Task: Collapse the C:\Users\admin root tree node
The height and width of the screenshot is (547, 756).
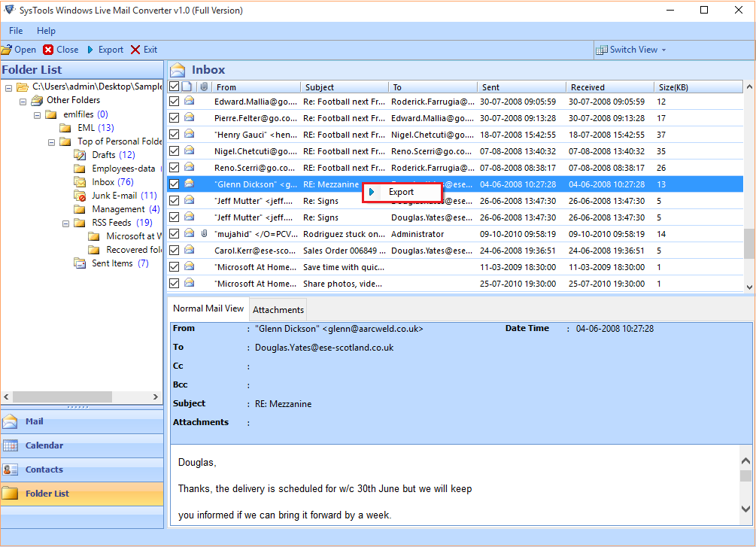Action: (9, 88)
